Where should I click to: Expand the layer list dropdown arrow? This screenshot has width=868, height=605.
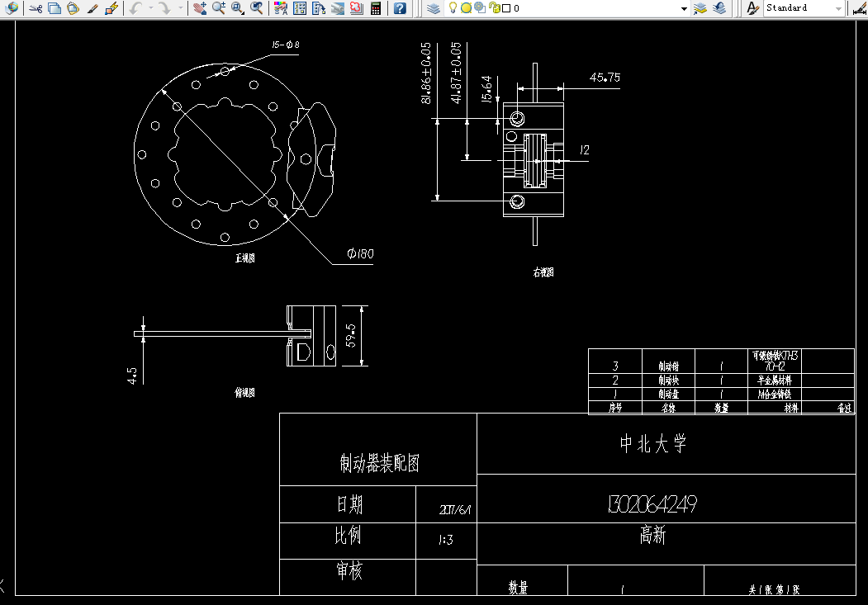click(684, 8)
